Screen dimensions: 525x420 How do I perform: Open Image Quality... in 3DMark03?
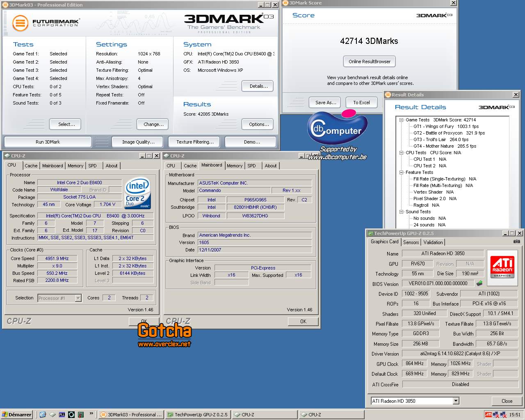[138, 142]
